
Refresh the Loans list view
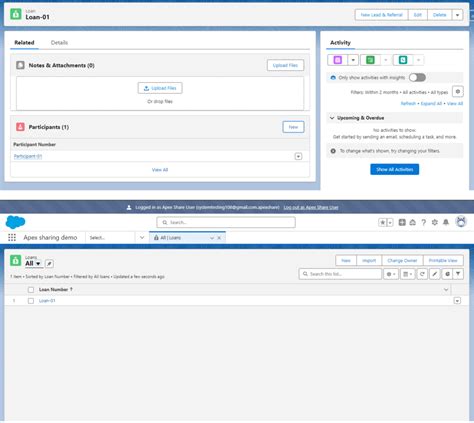coord(422,274)
